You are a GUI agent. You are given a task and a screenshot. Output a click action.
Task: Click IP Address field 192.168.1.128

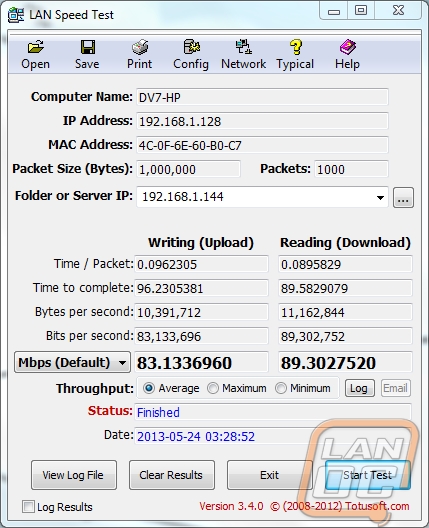pyautogui.click(x=262, y=121)
